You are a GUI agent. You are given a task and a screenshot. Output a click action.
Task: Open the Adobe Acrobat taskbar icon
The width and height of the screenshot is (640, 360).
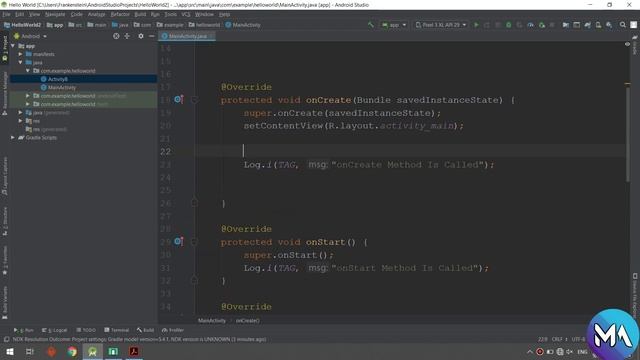pos(134,351)
